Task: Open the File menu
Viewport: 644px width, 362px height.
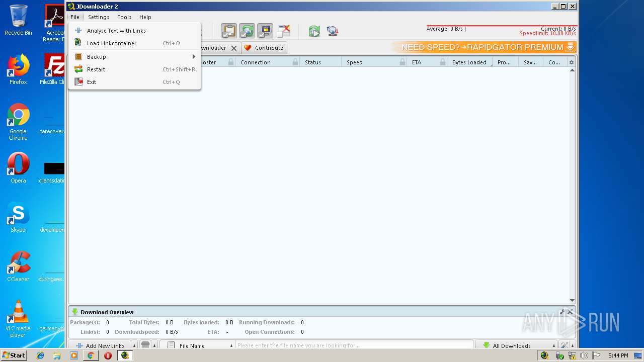Action: [x=75, y=17]
